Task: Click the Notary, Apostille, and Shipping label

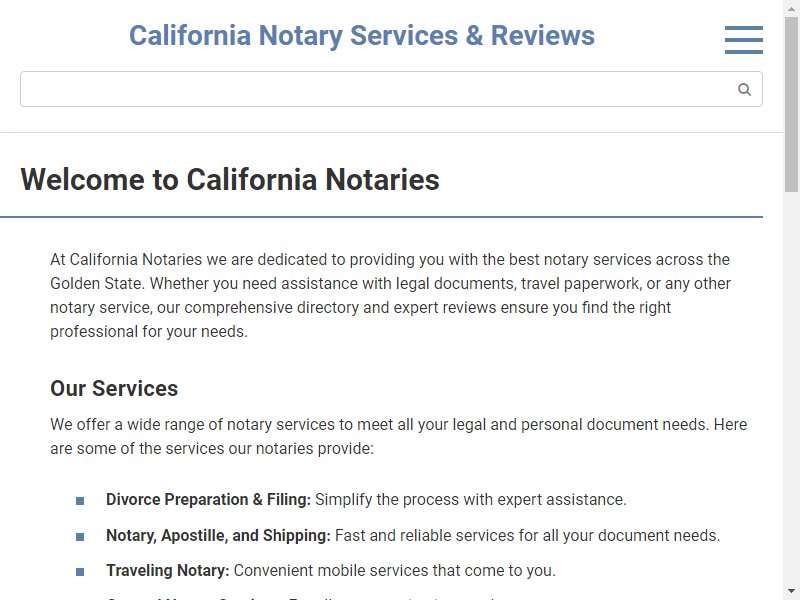Action: point(218,535)
